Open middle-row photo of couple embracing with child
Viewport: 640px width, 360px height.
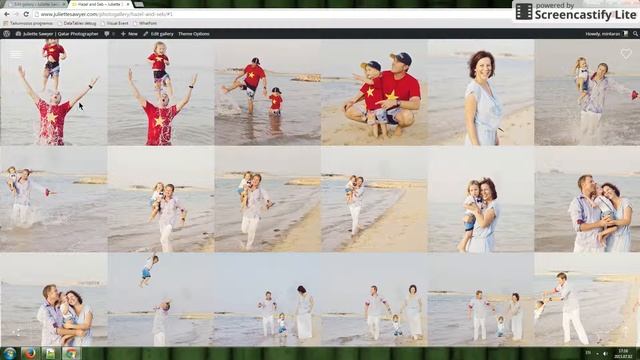coord(587,199)
